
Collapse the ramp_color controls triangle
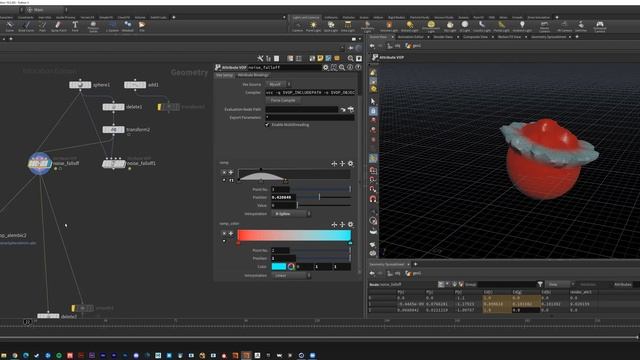(x=224, y=241)
